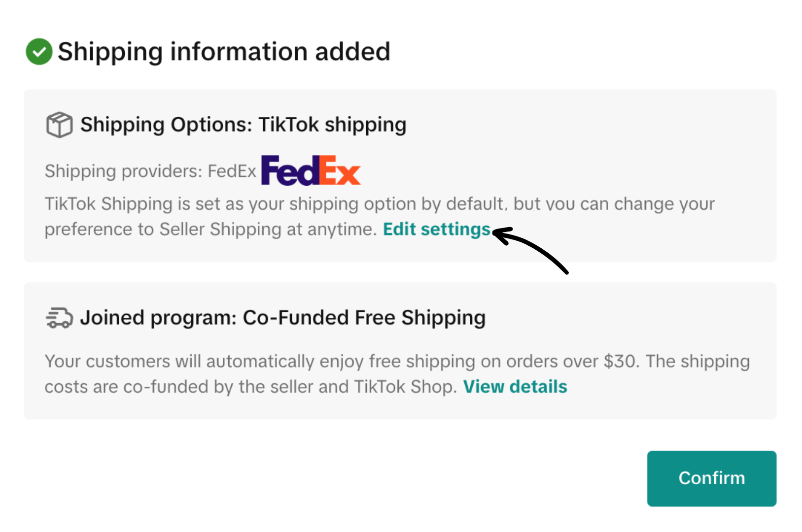
Task: Click the TikTok Shipping default description text
Action: click(345, 216)
